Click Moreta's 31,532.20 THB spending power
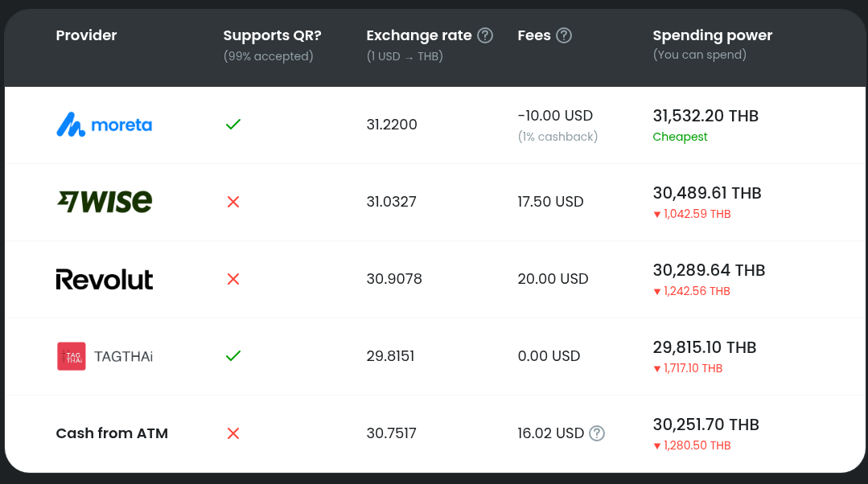 [706, 116]
